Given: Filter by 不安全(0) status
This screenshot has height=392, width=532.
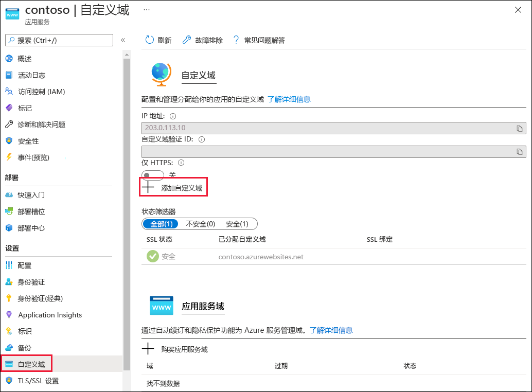Looking at the screenshot, I should [x=201, y=224].
